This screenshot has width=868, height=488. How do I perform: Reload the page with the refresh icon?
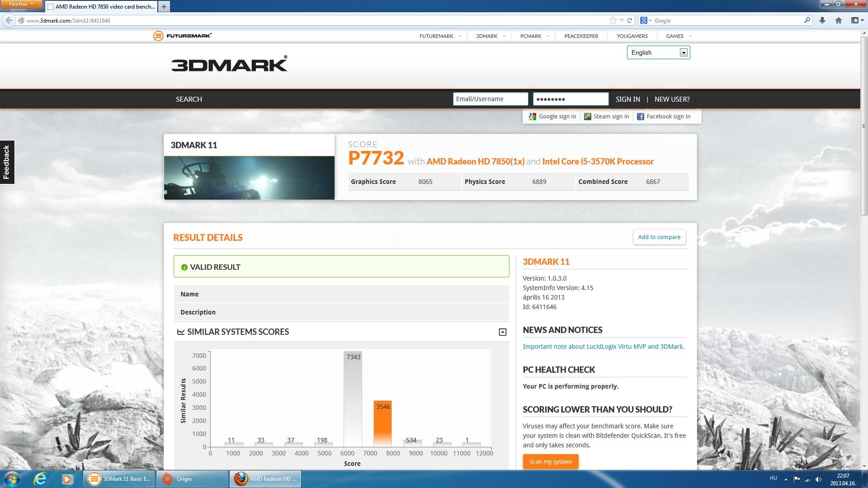pos(629,20)
